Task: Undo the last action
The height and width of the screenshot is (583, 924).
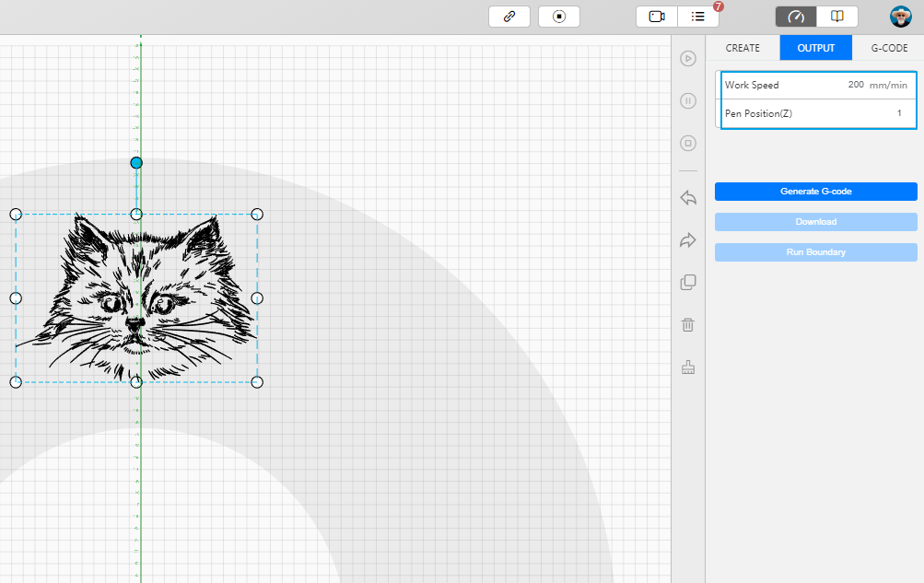Action: pos(687,198)
